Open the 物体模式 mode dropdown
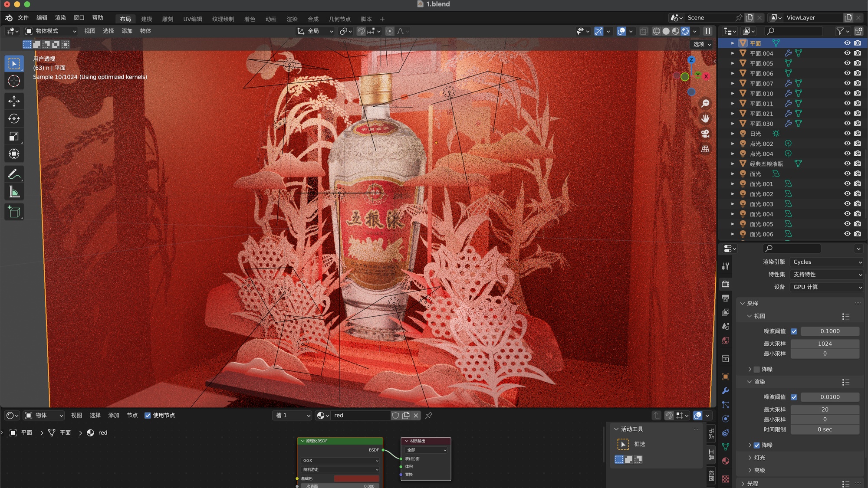The width and height of the screenshot is (868, 488). (x=51, y=31)
